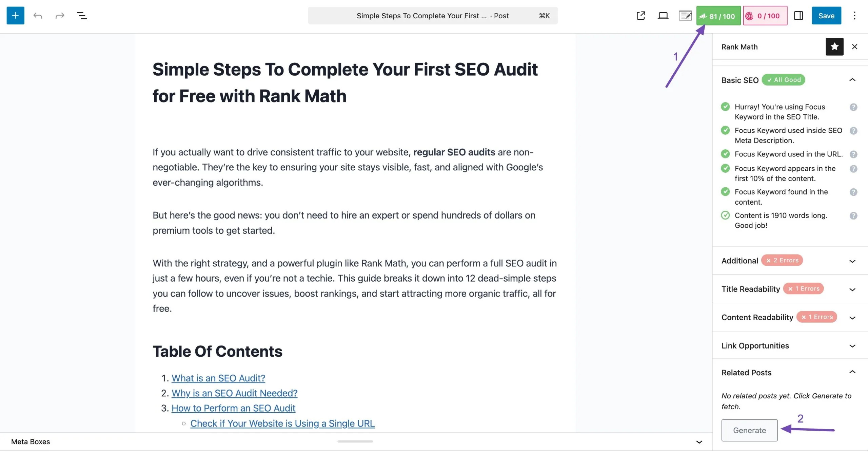Expand the Additional errors section

click(852, 261)
